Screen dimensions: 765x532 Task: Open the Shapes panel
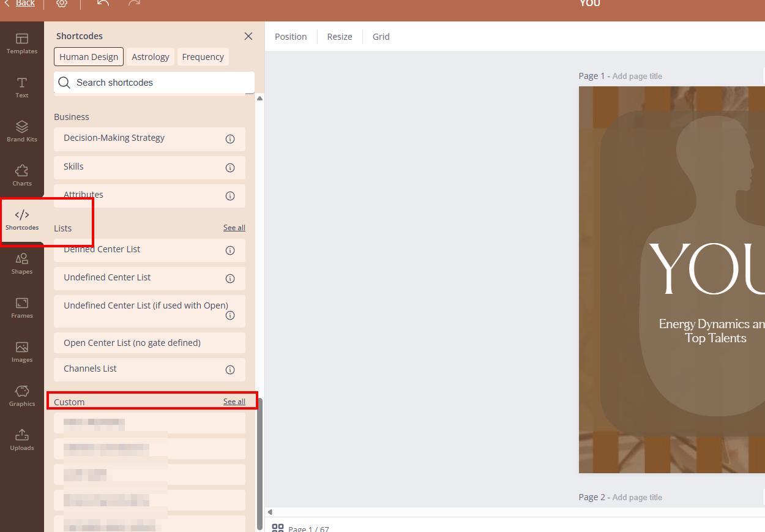point(22,264)
